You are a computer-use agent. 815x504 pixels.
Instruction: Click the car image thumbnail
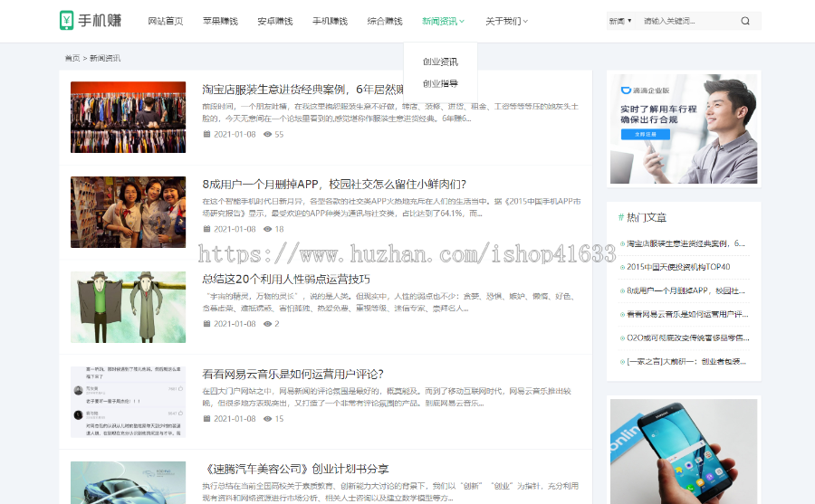pos(128,482)
